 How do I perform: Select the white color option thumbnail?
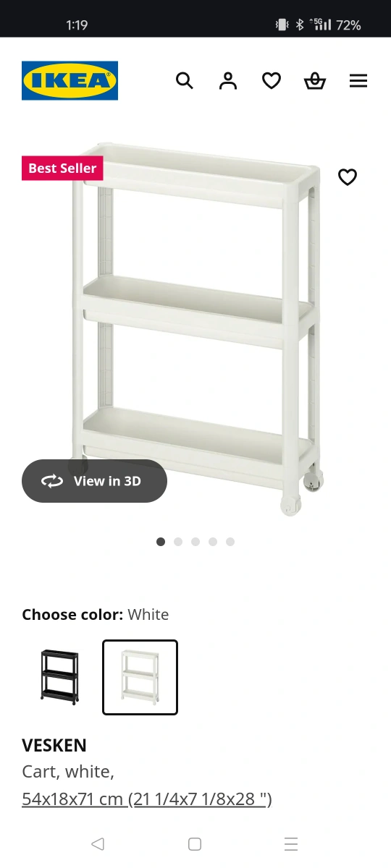click(x=140, y=677)
